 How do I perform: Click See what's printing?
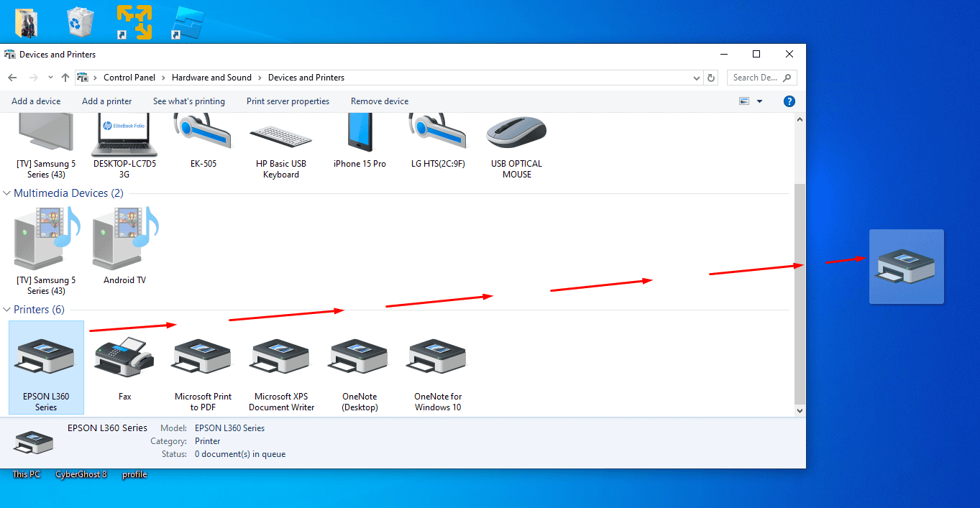pyautogui.click(x=188, y=101)
